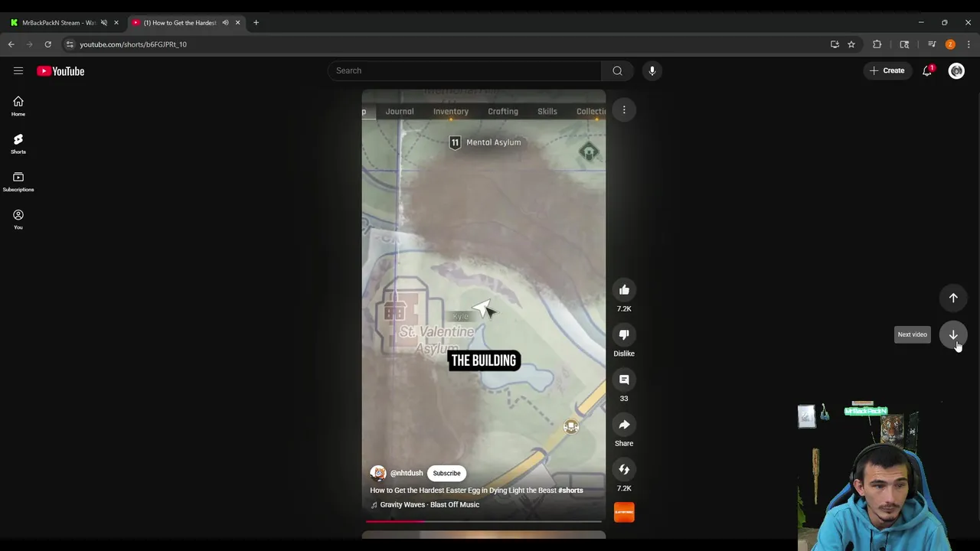This screenshot has width=980, height=551.
Task: Open the You section in the sidebar
Action: click(18, 219)
